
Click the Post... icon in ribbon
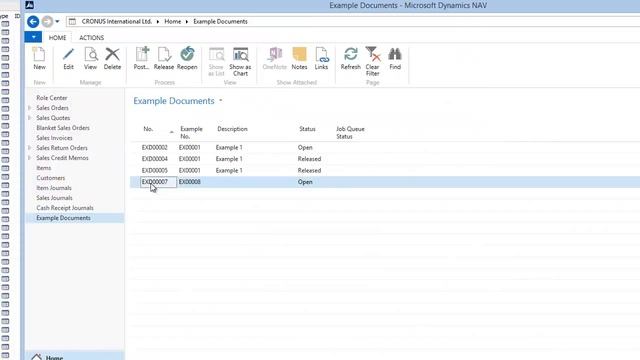click(x=142, y=54)
